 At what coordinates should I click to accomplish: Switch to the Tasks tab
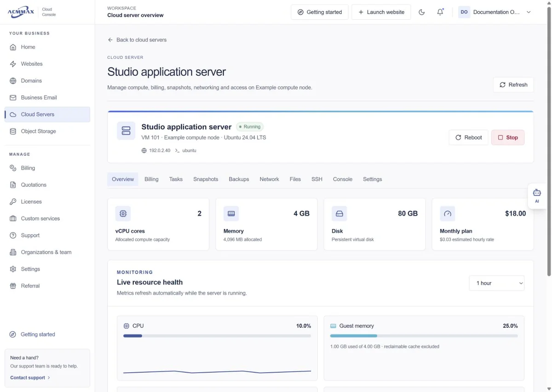(x=176, y=179)
